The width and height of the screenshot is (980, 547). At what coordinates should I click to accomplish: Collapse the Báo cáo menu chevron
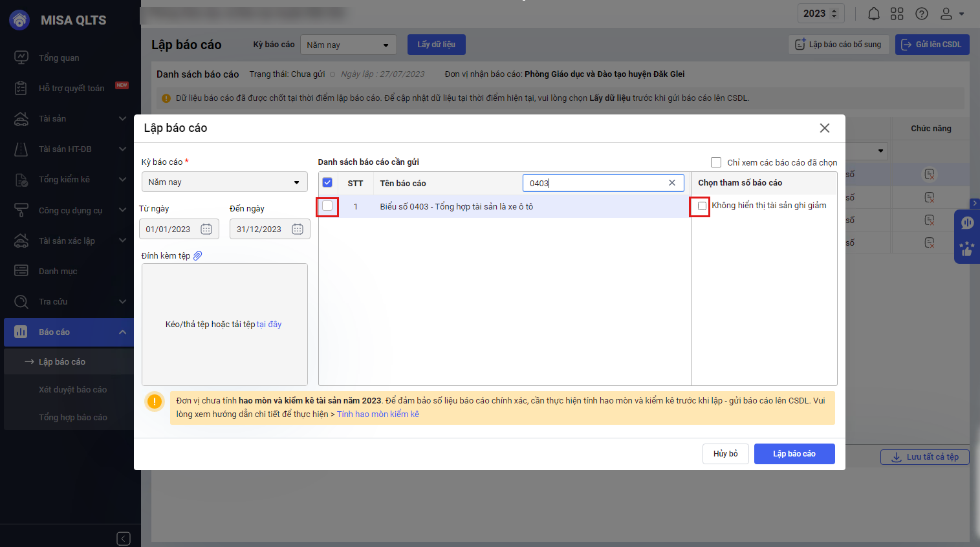(x=122, y=332)
